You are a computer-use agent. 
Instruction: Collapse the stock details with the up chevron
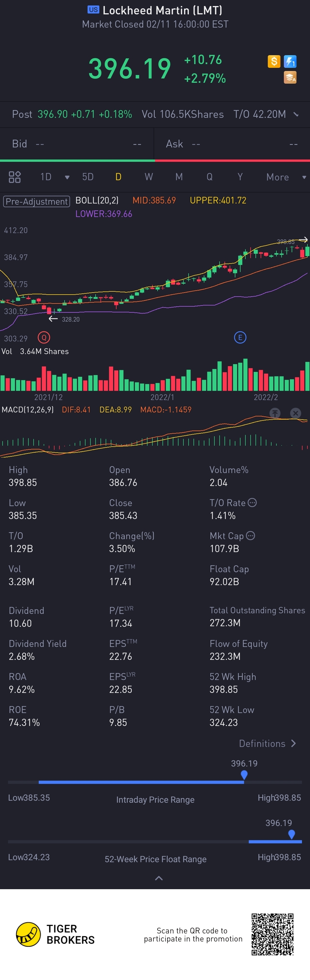tap(159, 878)
